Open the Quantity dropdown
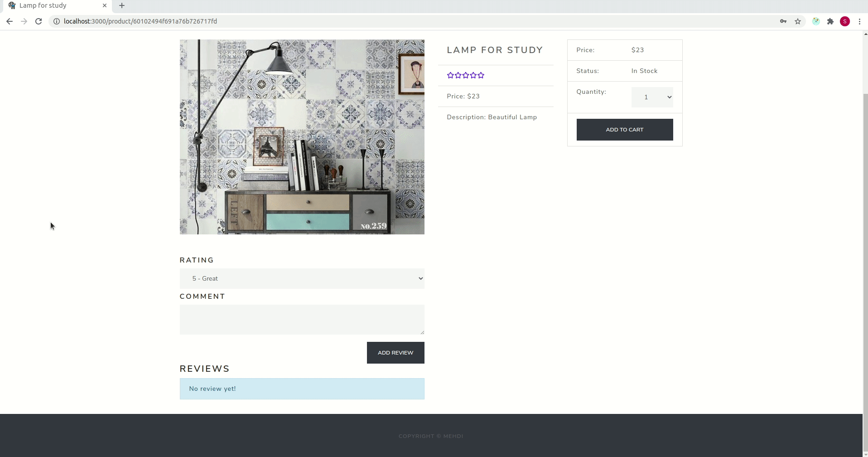Image resolution: width=868 pixels, height=457 pixels. pos(652,97)
